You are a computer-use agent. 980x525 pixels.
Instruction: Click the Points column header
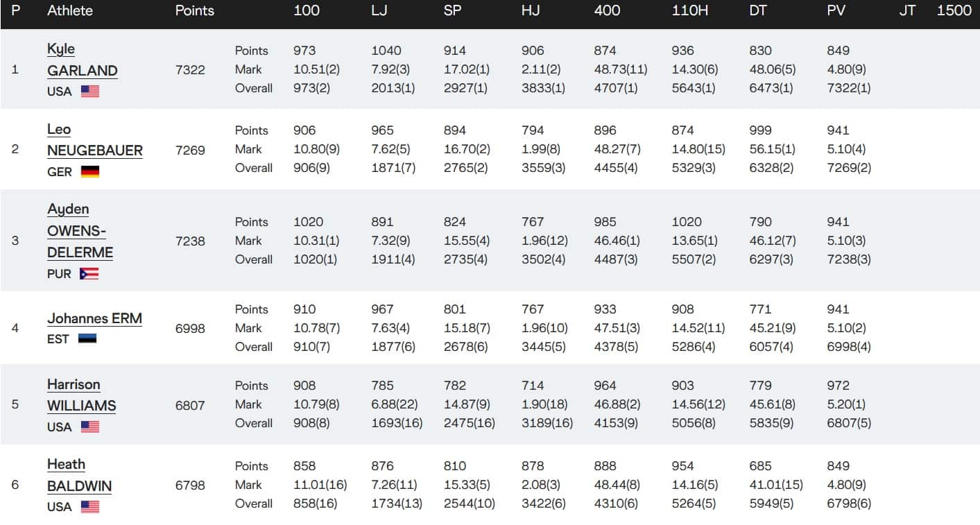click(194, 11)
